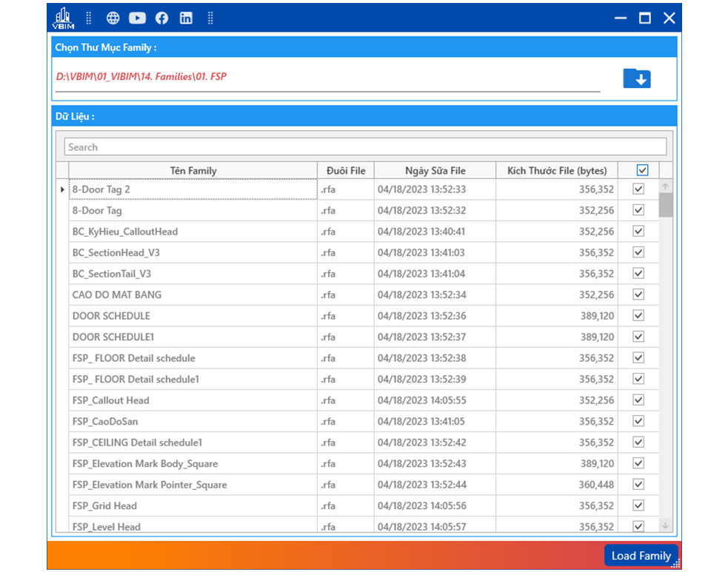Click the Search input field

point(364,147)
